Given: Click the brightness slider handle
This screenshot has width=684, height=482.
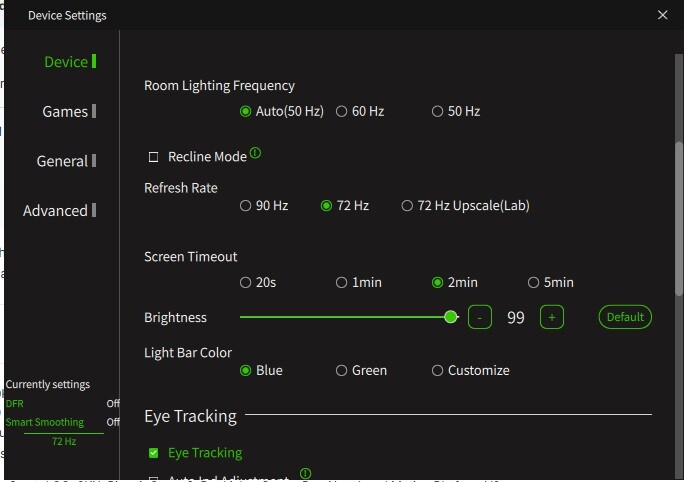Looking at the screenshot, I should [x=451, y=317].
